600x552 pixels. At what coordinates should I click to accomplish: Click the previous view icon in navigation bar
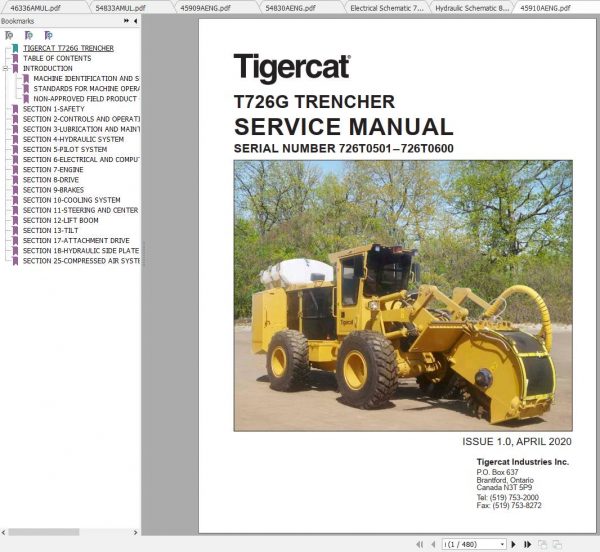click(x=542, y=544)
